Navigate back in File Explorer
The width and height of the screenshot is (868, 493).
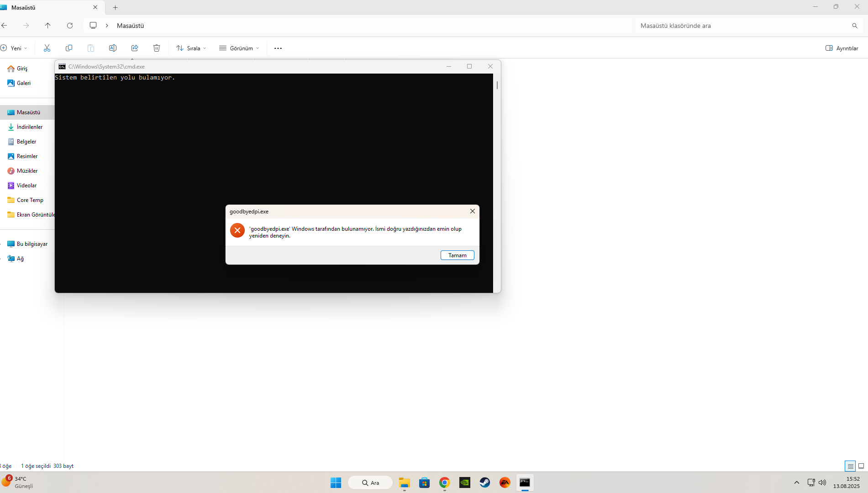pyautogui.click(x=4, y=26)
